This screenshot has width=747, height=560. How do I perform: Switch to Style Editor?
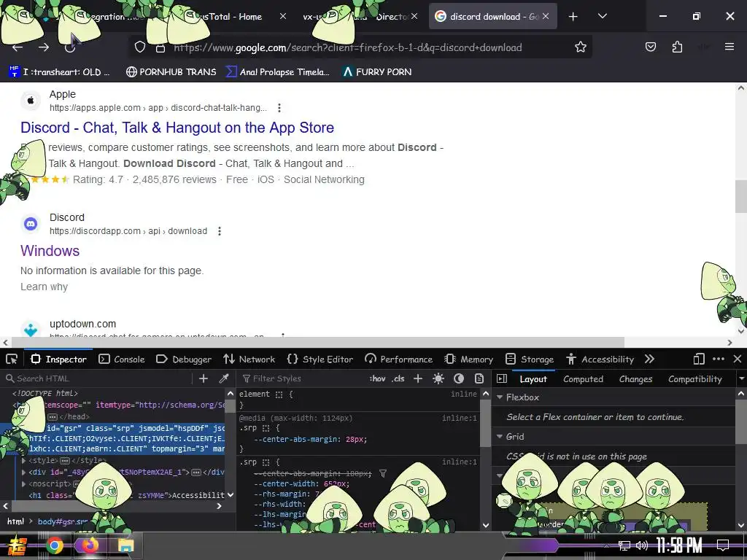320,359
